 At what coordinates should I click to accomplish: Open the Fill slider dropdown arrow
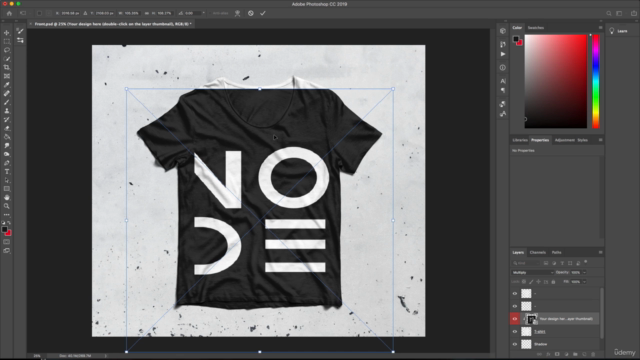(584, 282)
